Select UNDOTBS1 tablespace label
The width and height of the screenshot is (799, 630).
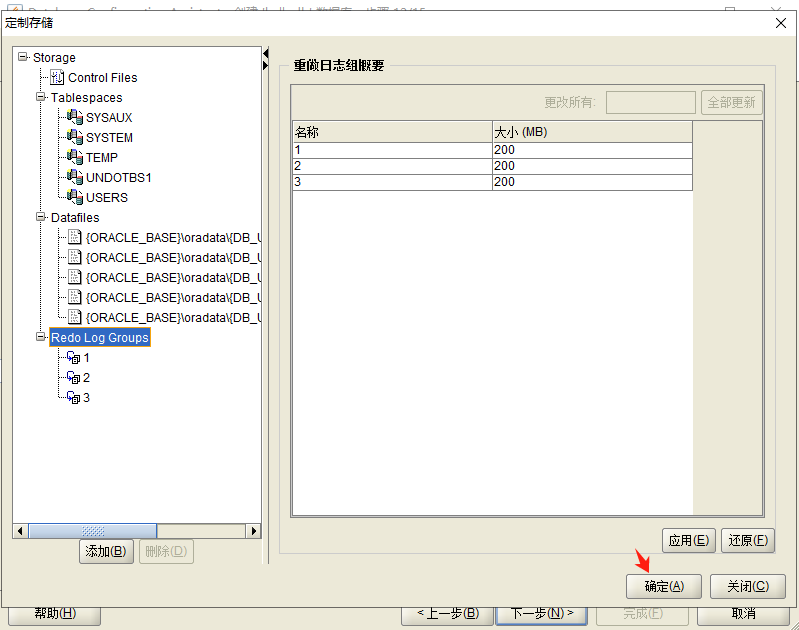coord(119,177)
